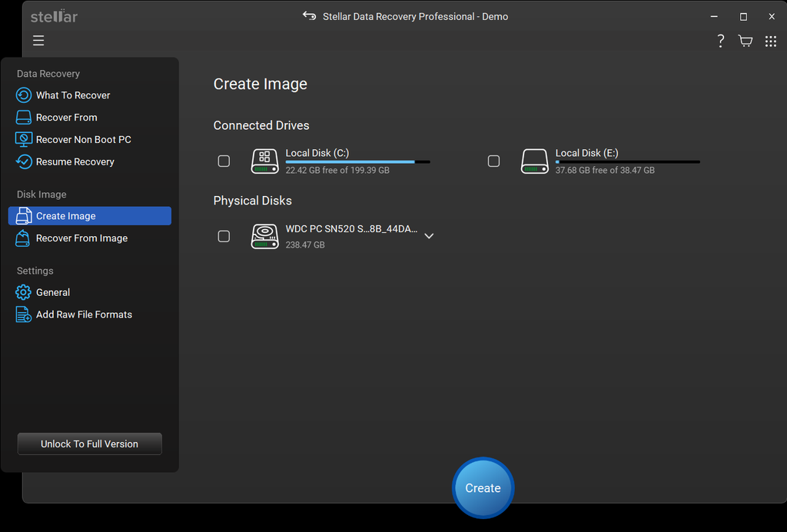Open the help question mark icon
Viewport: 787px width, 532px height.
pos(720,41)
